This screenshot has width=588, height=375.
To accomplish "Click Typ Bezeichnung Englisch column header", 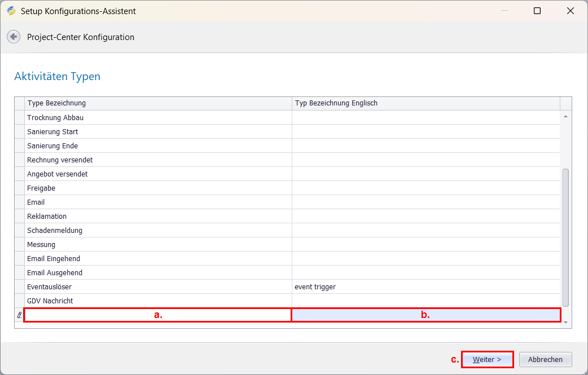I will [425, 103].
